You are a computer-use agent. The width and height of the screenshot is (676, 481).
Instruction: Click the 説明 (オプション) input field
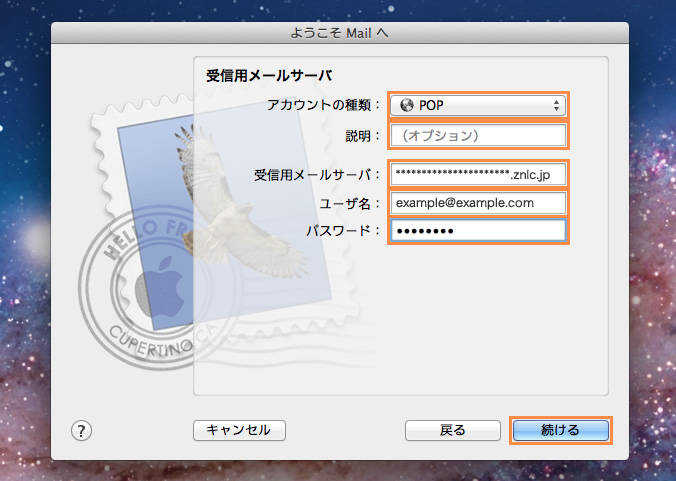pyautogui.click(x=478, y=136)
